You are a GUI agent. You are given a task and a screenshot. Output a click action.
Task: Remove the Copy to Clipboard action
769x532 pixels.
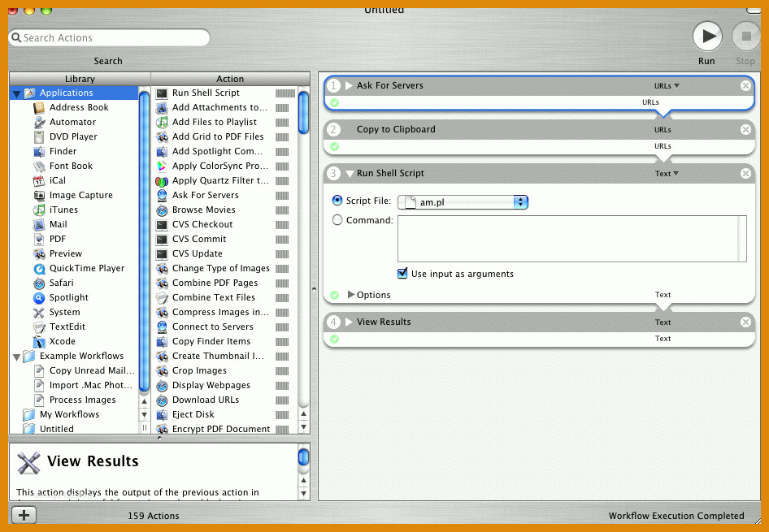pyautogui.click(x=745, y=129)
